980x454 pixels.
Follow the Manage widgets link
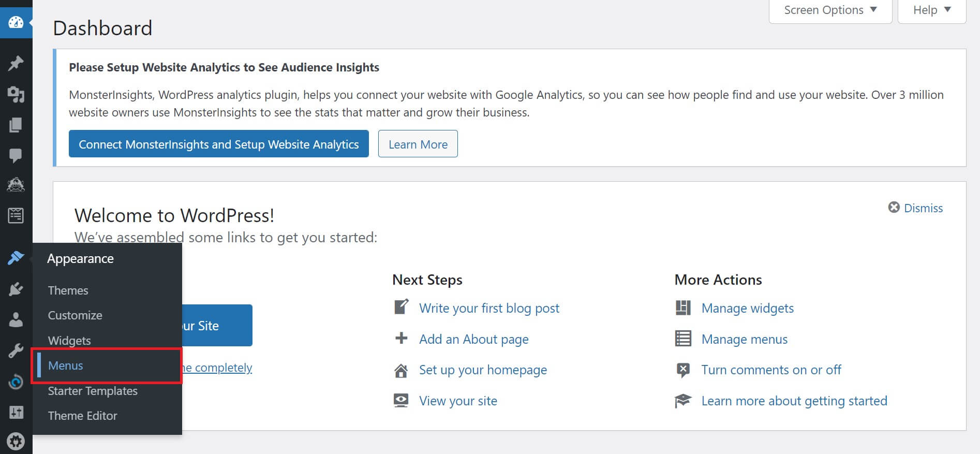[x=747, y=308]
